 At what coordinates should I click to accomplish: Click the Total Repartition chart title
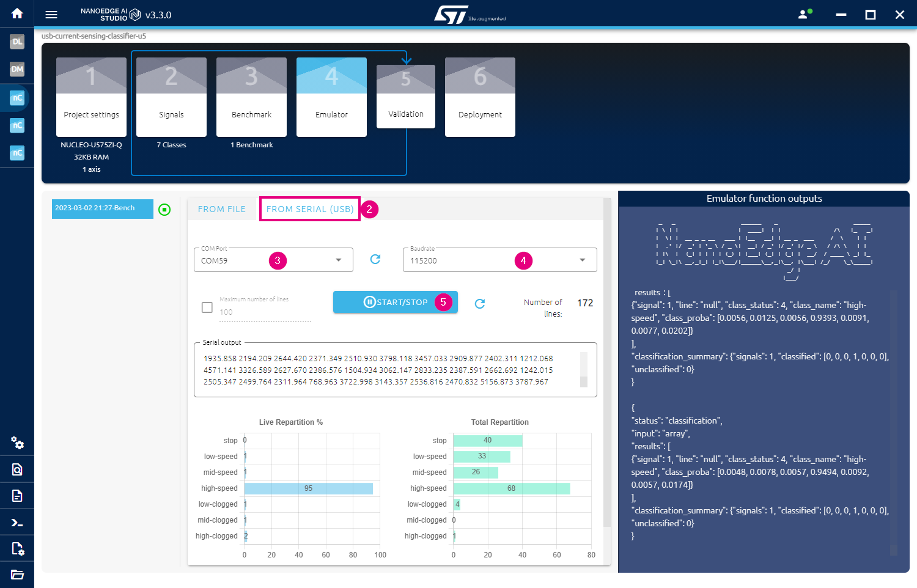click(500, 422)
